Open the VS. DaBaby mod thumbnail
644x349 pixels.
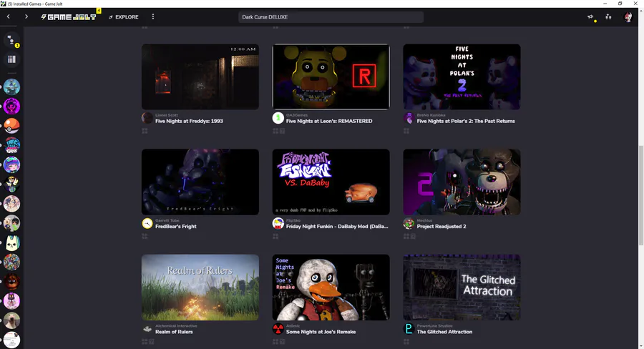(331, 182)
